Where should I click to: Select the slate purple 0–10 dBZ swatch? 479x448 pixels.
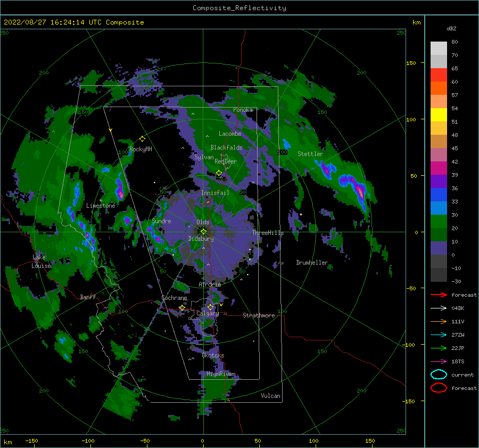[x=439, y=248]
